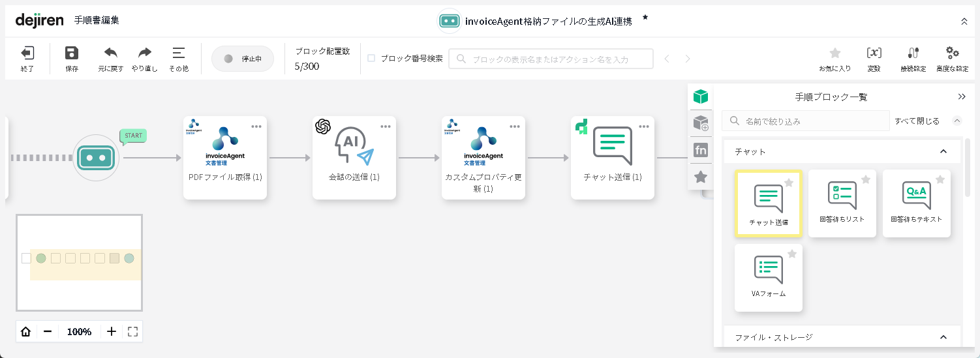Open options menu on PDFファイル取得 block
The height and width of the screenshot is (358, 980).
point(256,127)
